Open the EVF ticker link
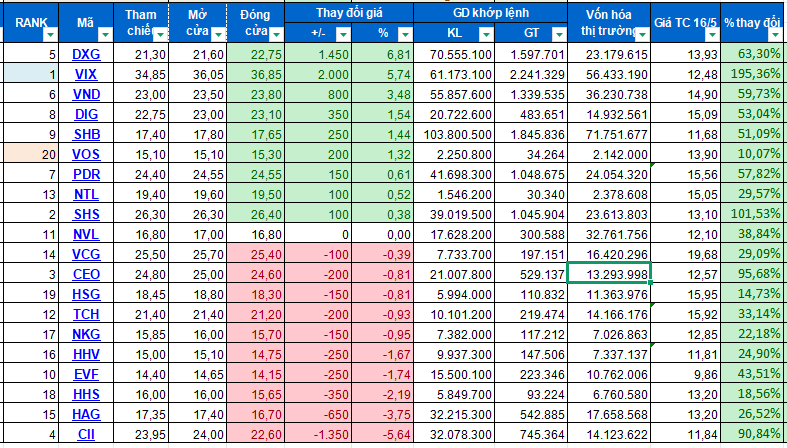This screenshot has width=787, height=448. (86, 374)
